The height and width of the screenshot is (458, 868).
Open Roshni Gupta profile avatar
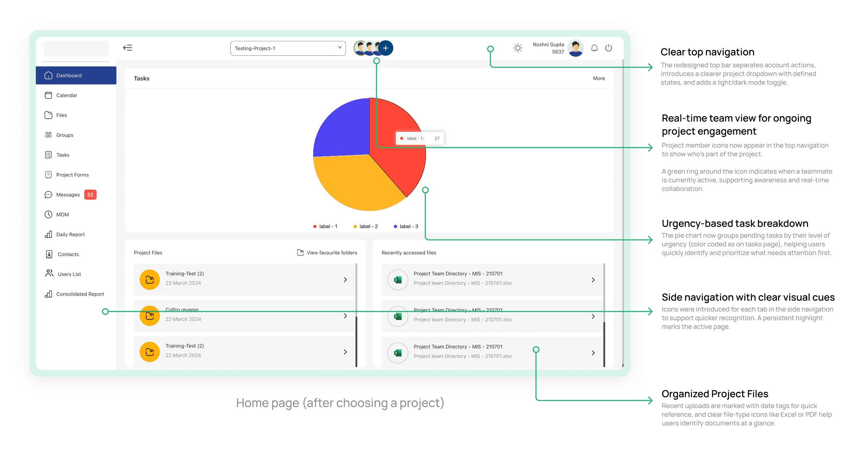click(x=575, y=48)
